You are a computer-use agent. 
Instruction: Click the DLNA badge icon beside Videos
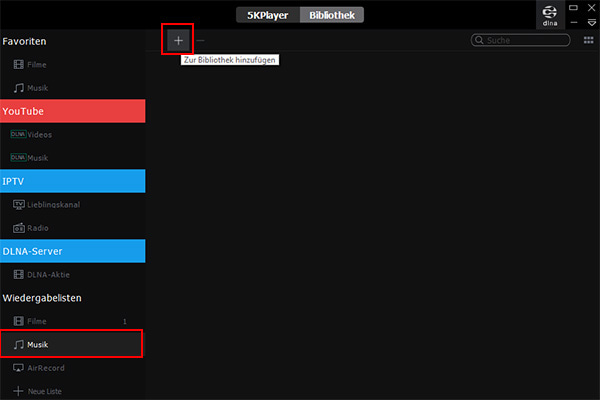pos(18,134)
